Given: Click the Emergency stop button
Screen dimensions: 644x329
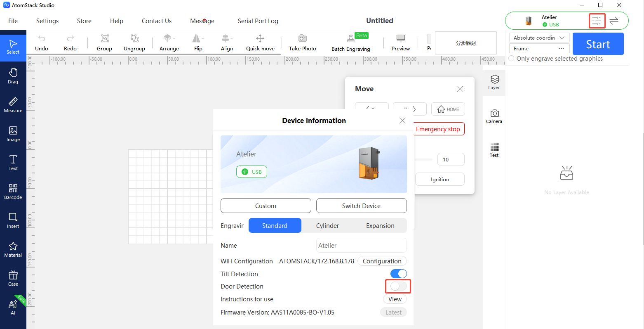Looking at the screenshot, I should [x=438, y=129].
